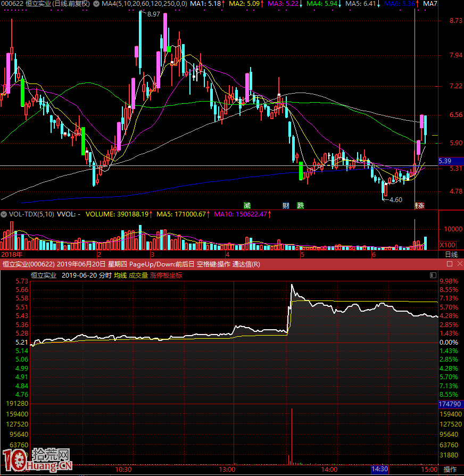Click the 减 event marker on chart

coord(247,205)
